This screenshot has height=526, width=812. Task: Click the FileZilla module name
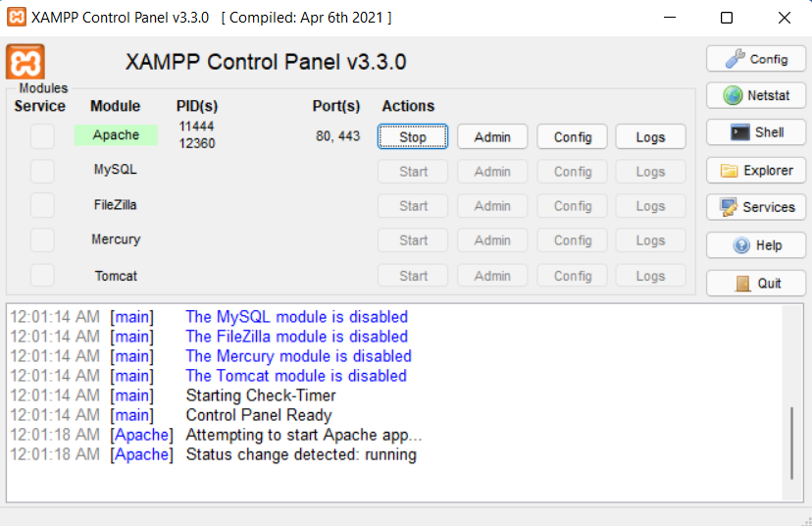coord(116,205)
